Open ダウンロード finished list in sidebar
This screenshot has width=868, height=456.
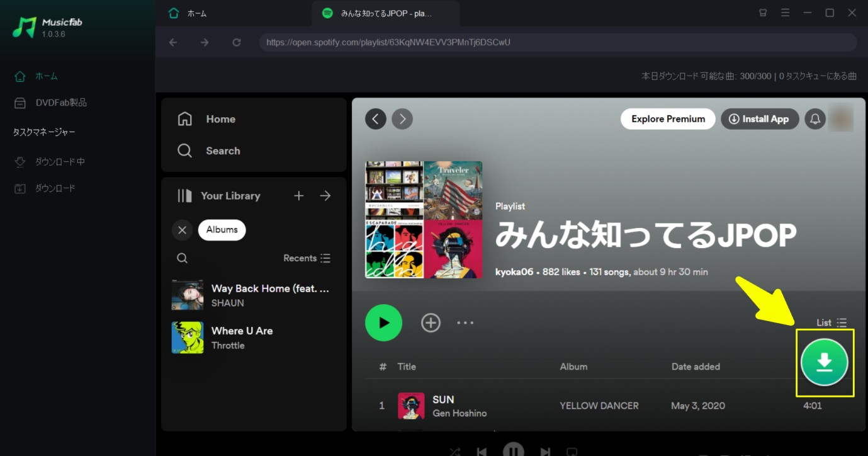tap(55, 188)
